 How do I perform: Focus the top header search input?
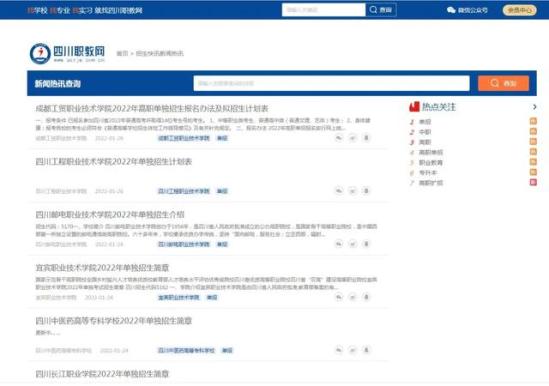point(324,10)
